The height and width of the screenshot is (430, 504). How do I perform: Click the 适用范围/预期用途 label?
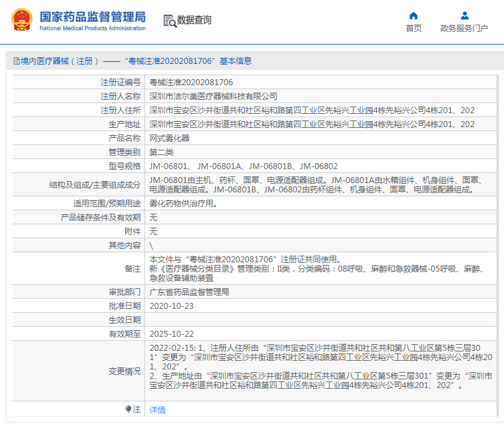(x=107, y=204)
